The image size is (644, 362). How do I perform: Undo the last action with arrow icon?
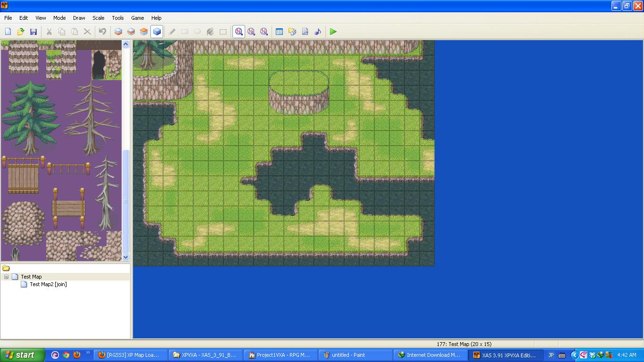tap(103, 32)
